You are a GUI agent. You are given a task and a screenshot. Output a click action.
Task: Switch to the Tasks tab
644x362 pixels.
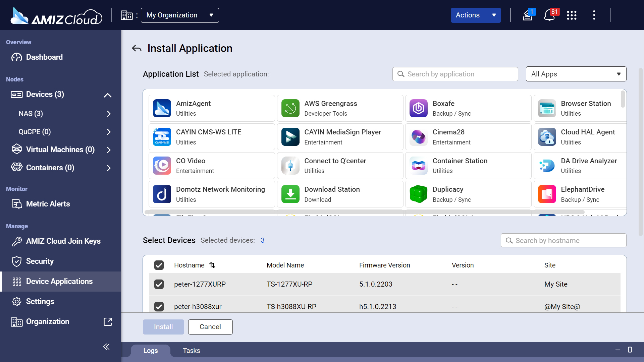click(191, 351)
